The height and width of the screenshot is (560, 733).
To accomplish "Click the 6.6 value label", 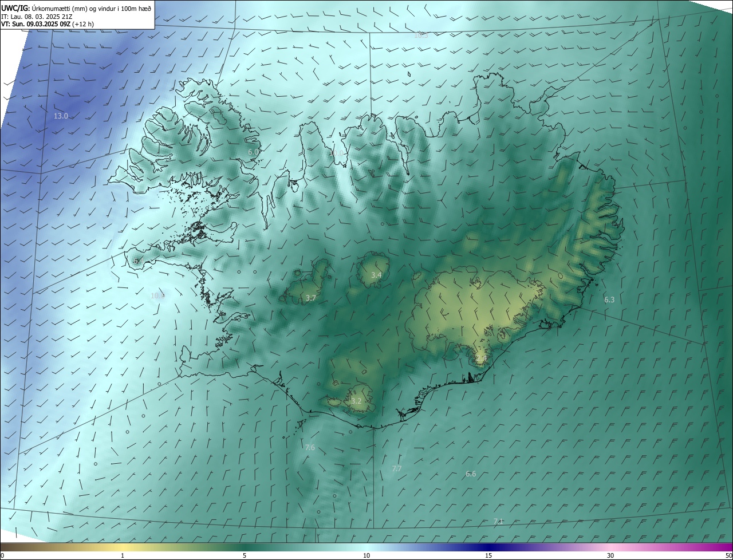I will 471,474.
